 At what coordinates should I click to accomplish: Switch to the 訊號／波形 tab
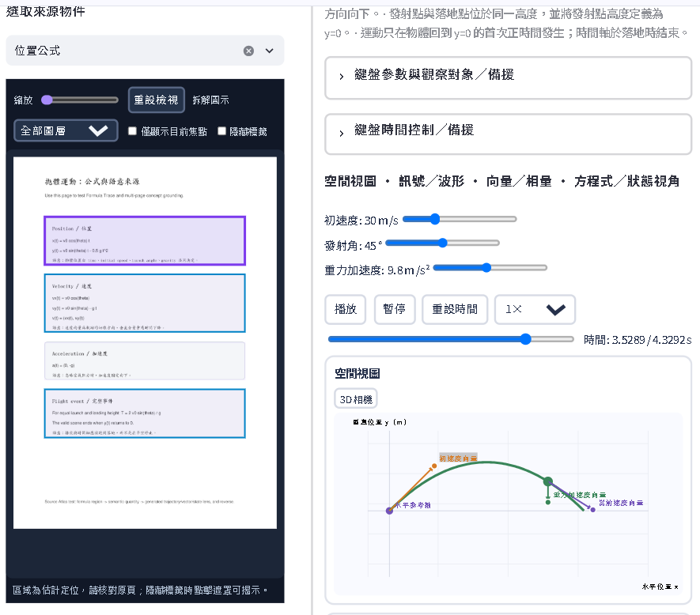pyautogui.click(x=431, y=181)
